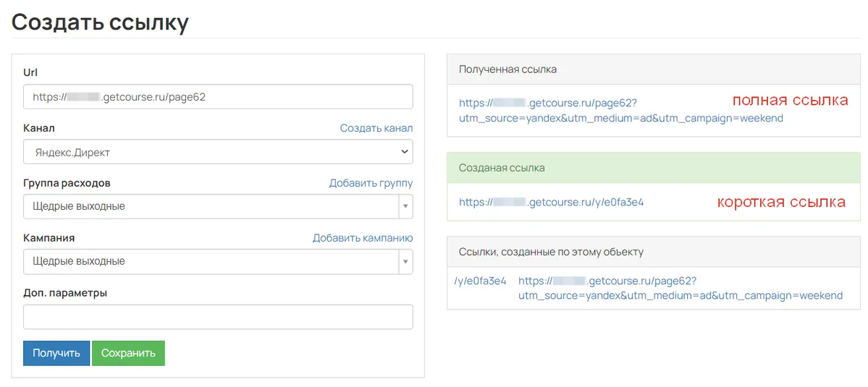Click the Создать ссылку page heading

click(x=100, y=22)
